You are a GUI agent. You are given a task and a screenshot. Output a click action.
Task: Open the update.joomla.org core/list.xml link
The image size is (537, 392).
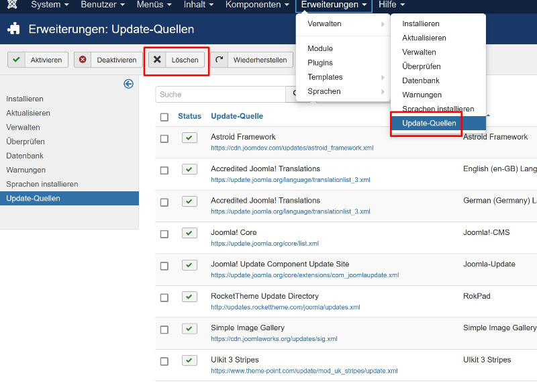tap(264, 244)
